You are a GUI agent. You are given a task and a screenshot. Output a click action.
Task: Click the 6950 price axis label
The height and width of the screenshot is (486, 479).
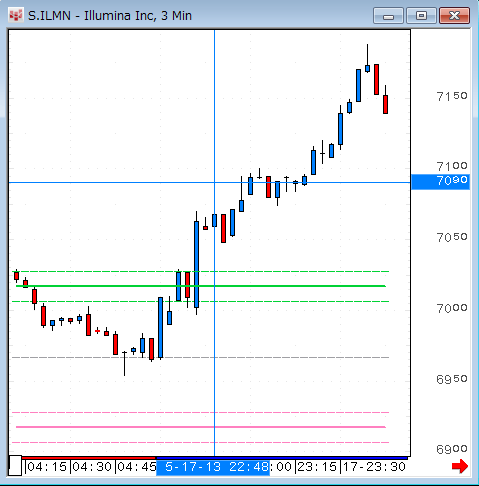pyautogui.click(x=452, y=379)
